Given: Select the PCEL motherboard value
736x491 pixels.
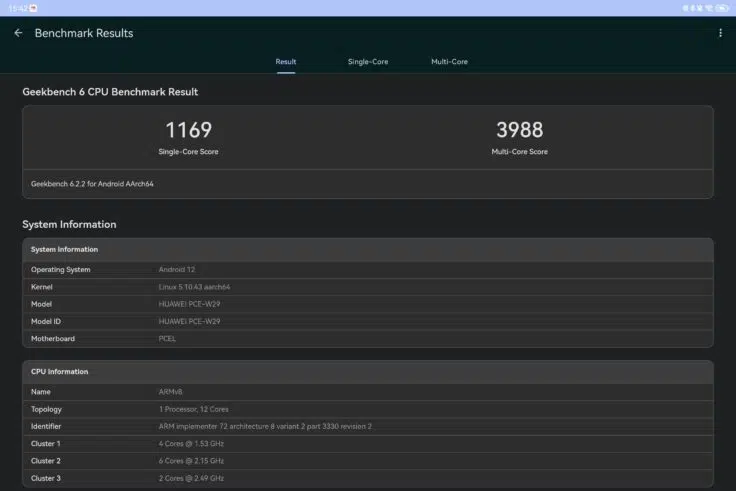Looking at the screenshot, I should [x=167, y=338].
